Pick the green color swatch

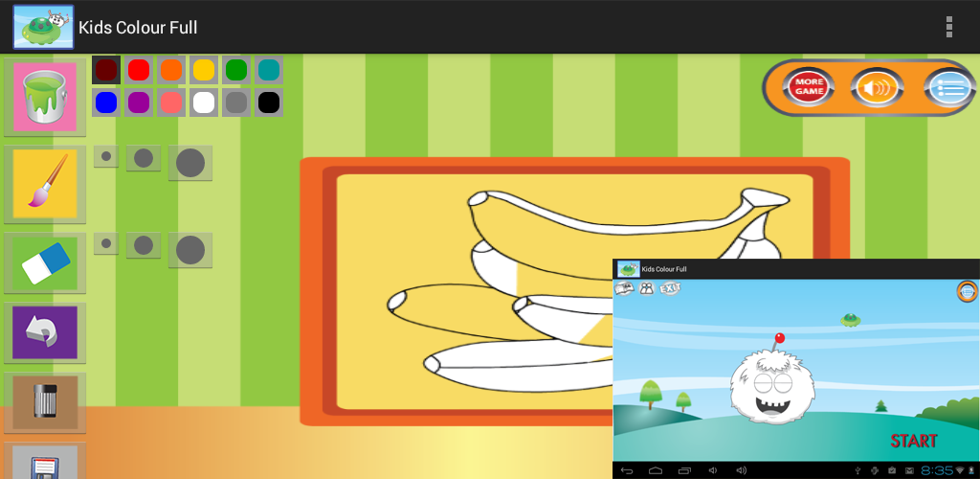[236, 70]
